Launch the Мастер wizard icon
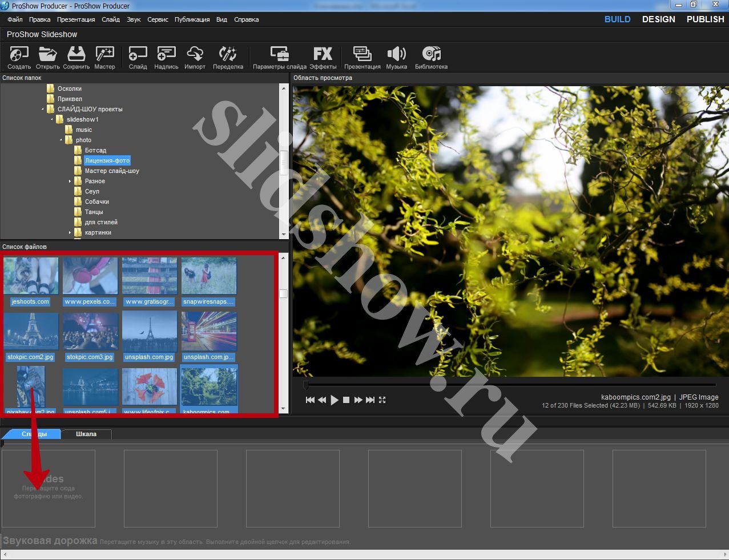Image resolution: width=729 pixels, height=560 pixels. pos(104,55)
